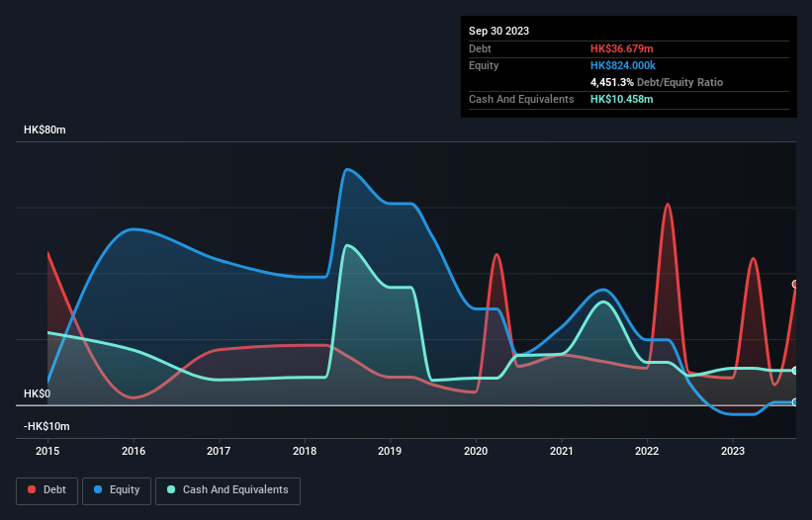
Task: Click the -HK$10m y-axis label
Action: coord(46,426)
